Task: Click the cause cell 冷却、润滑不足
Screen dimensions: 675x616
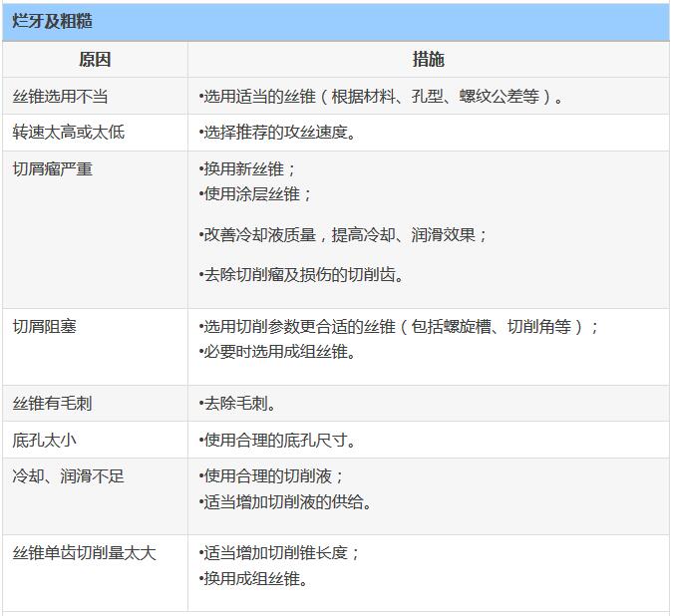Action: click(x=69, y=476)
